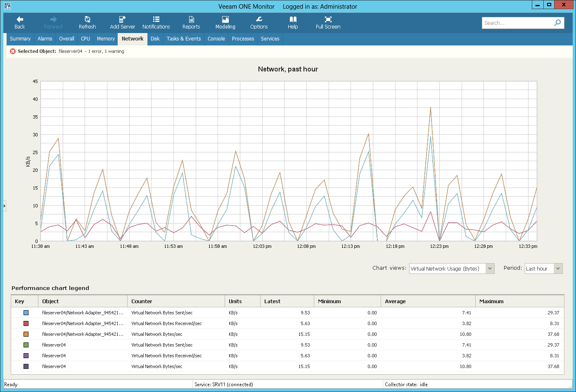Click the orange adapter Bytes/sec swatch

pyautogui.click(x=26, y=334)
